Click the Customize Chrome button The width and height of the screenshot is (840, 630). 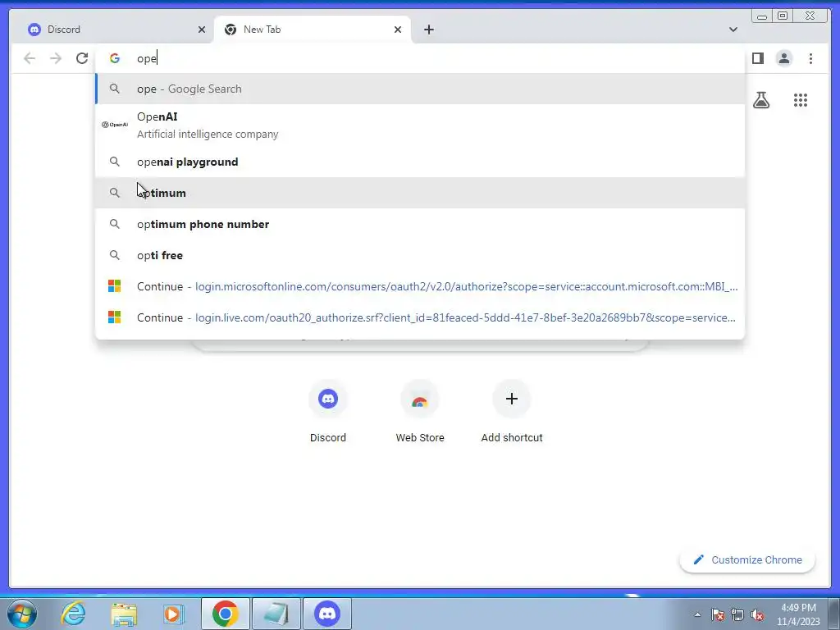(747, 559)
